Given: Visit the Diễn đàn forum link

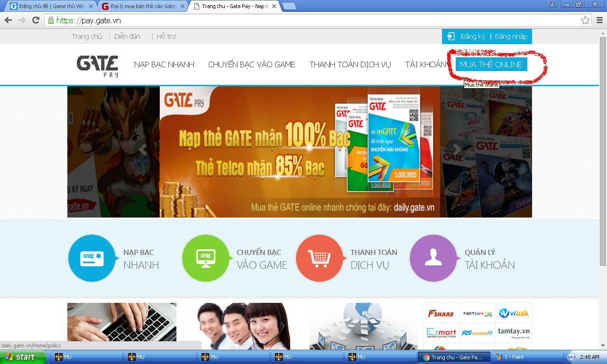Looking at the screenshot, I should tap(127, 36).
